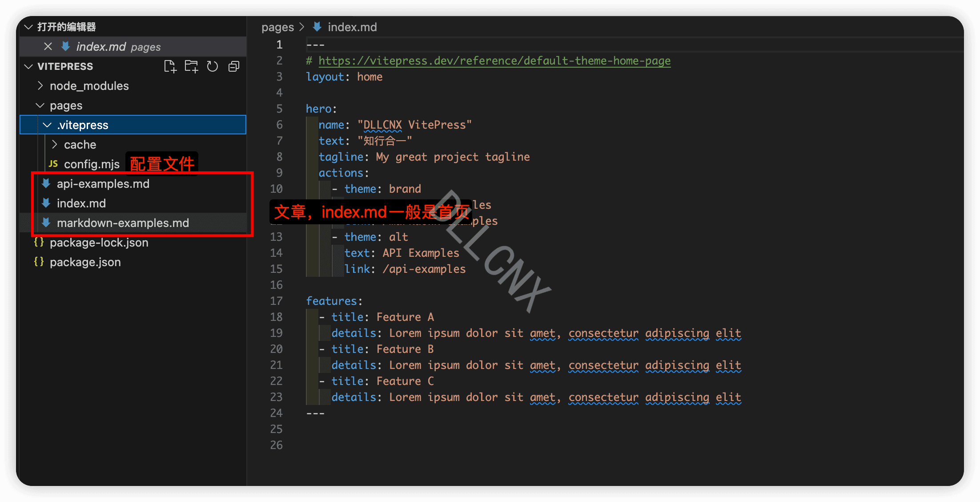Click the pages breadcrumb segment

pyautogui.click(x=277, y=27)
